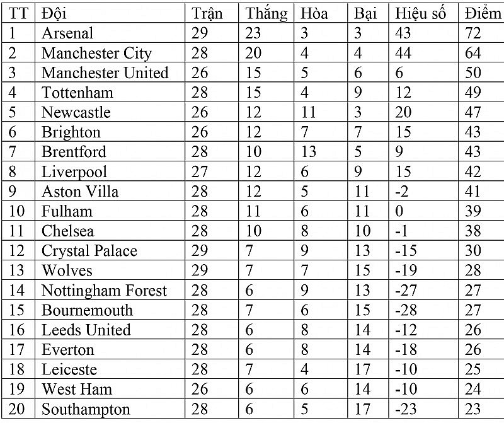The width and height of the screenshot is (504, 423).
Task: Select the "Thắng" column header
Action: pyautogui.click(x=266, y=14)
